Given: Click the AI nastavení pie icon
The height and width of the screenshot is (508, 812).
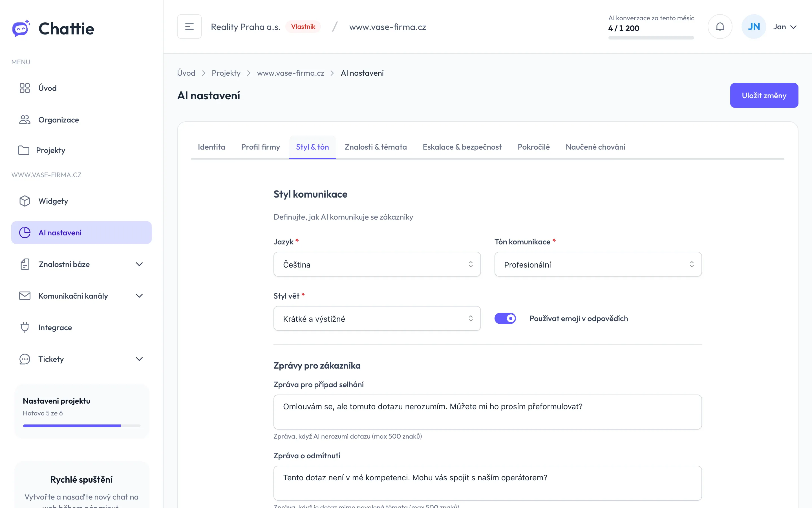Looking at the screenshot, I should [25, 233].
